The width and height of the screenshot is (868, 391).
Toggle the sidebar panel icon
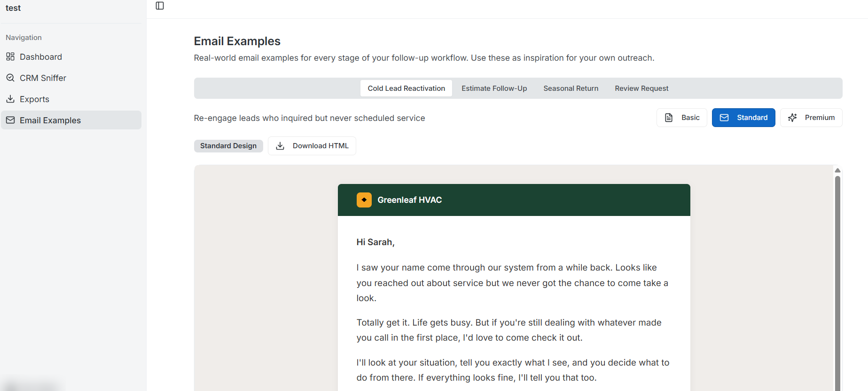click(x=160, y=6)
